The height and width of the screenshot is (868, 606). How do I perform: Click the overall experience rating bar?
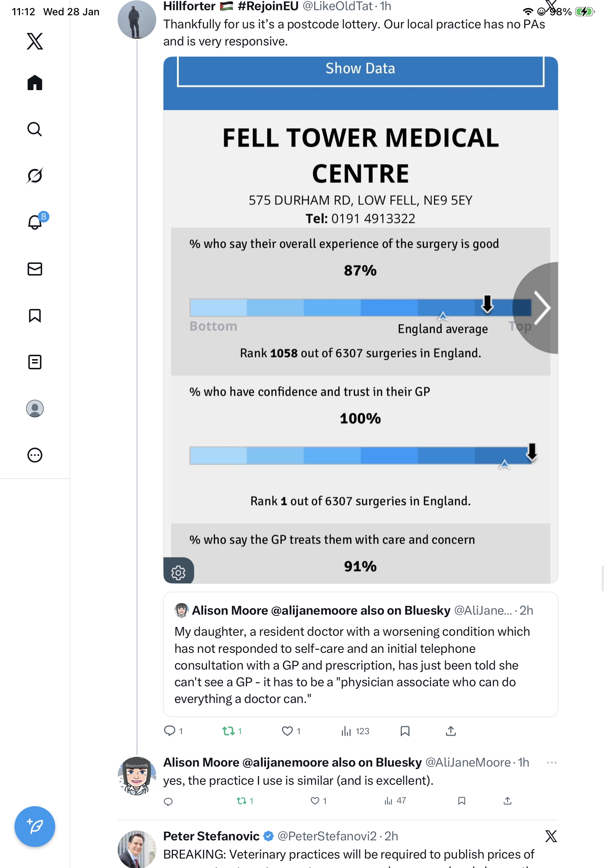360,308
